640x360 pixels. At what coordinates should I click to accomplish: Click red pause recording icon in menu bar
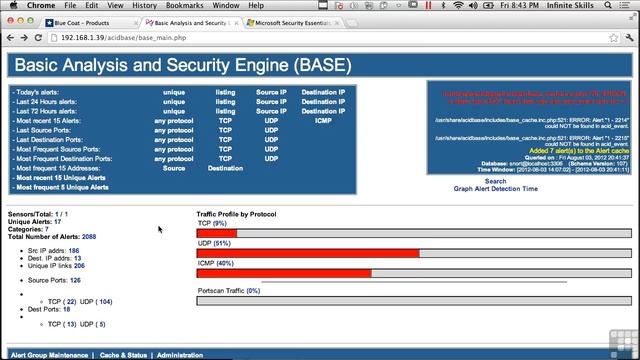[428, 5]
